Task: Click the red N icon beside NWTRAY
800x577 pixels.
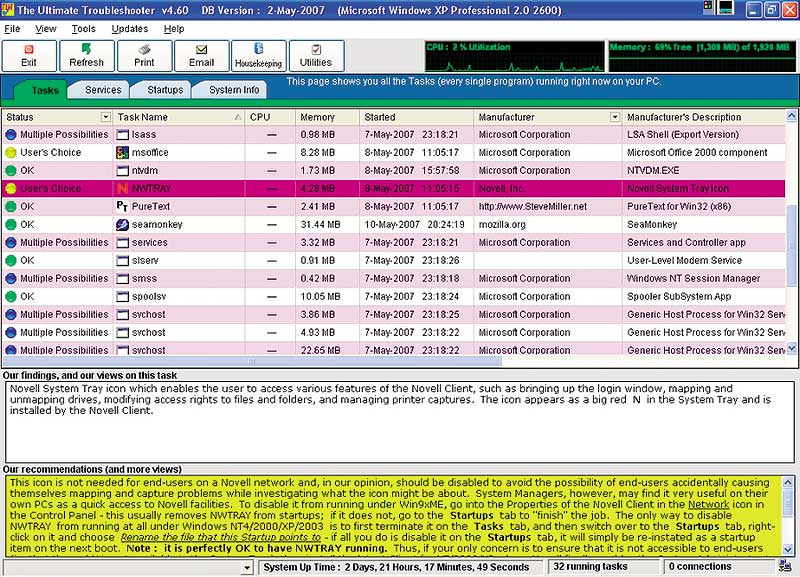Action: [122, 188]
